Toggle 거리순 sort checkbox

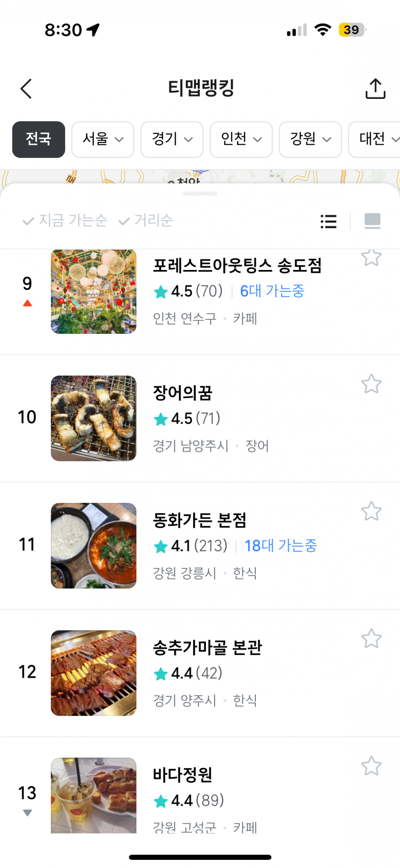(145, 221)
